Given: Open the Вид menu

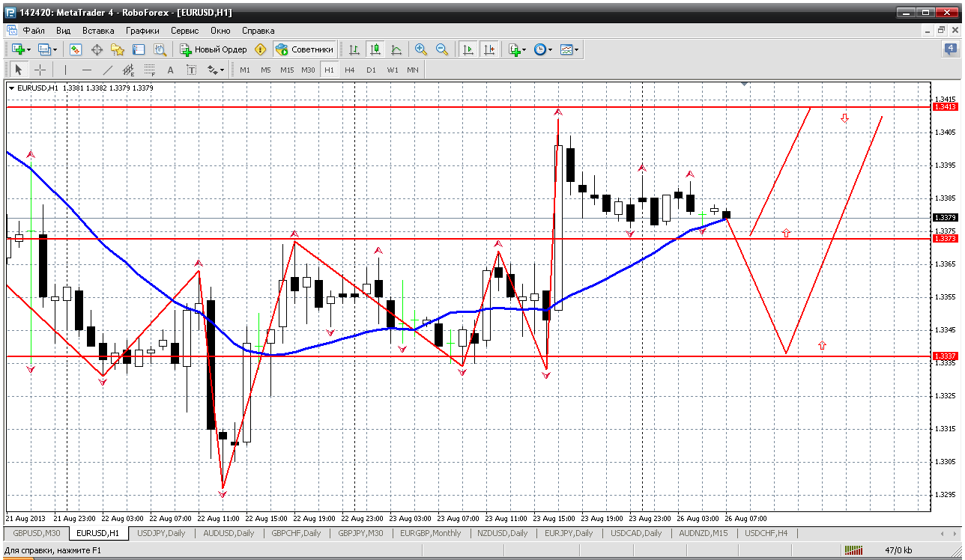Looking at the screenshot, I should (x=64, y=31).
